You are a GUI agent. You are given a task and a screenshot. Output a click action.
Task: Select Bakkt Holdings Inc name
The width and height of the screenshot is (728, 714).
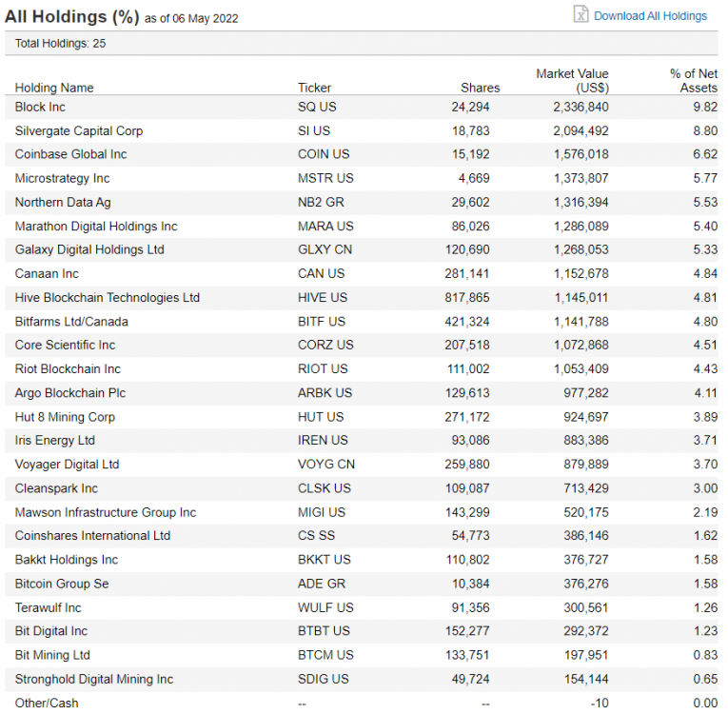(67, 560)
